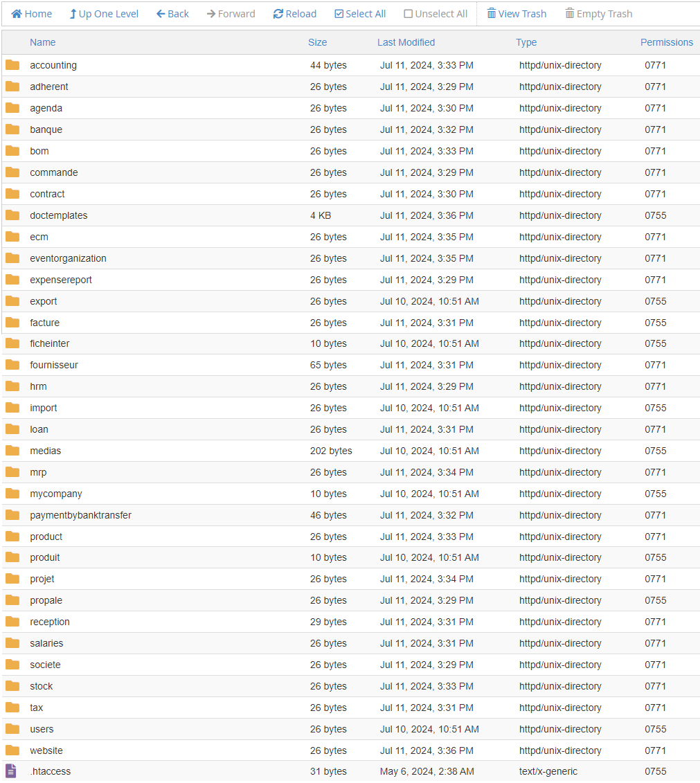
Task: Reload the directory listing
Action: pos(294,14)
